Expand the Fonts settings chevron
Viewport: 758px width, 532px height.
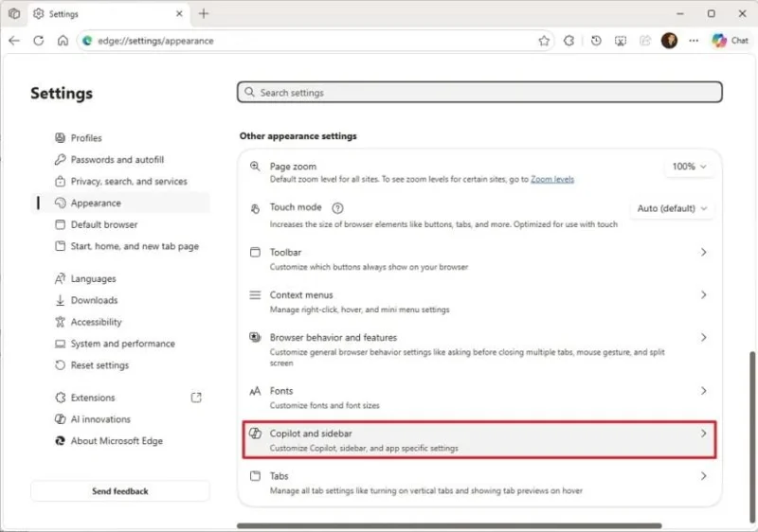point(703,391)
